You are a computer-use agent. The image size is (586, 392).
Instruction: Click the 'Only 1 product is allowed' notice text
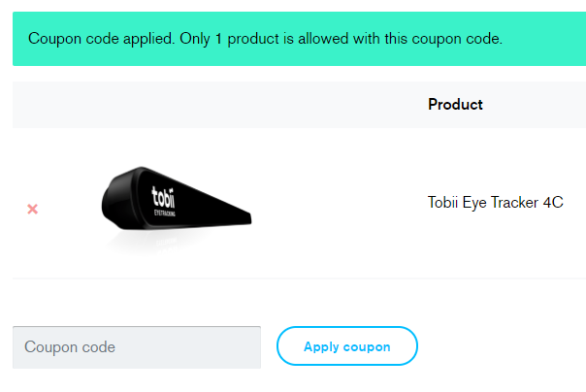[341, 39]
